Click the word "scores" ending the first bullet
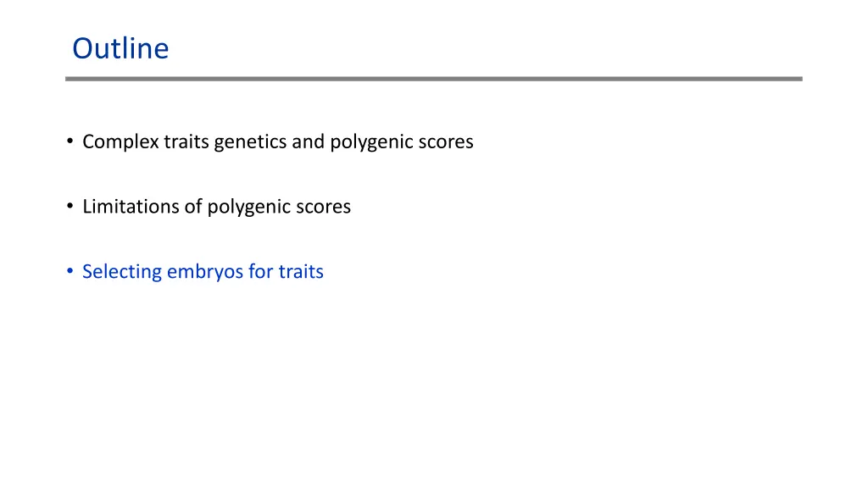868x488 pixels. [x=446, y=141]
